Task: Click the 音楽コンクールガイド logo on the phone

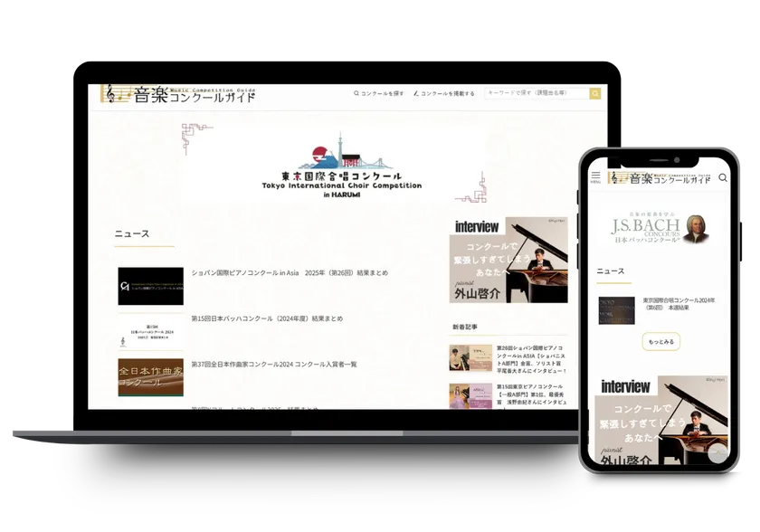Action: (x=660, y=178)
